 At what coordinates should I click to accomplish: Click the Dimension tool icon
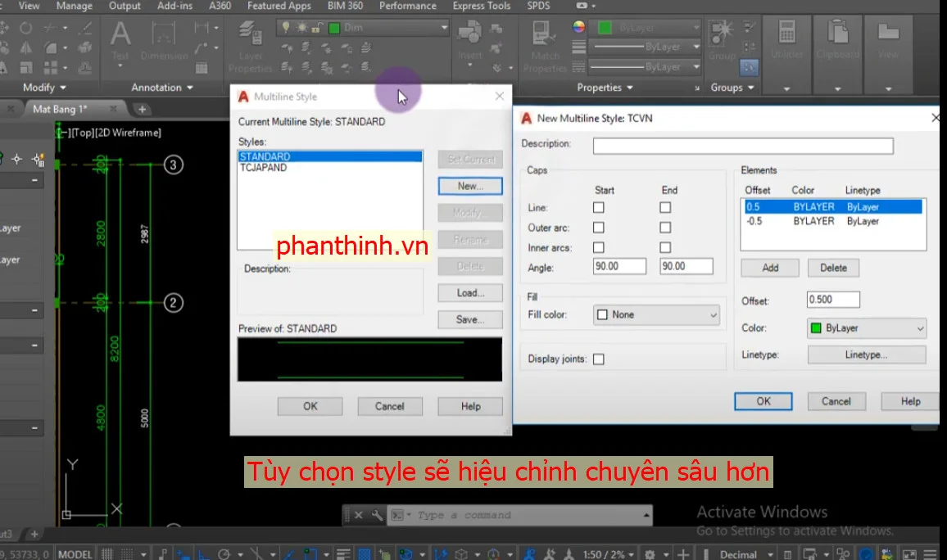click(164, 34)
